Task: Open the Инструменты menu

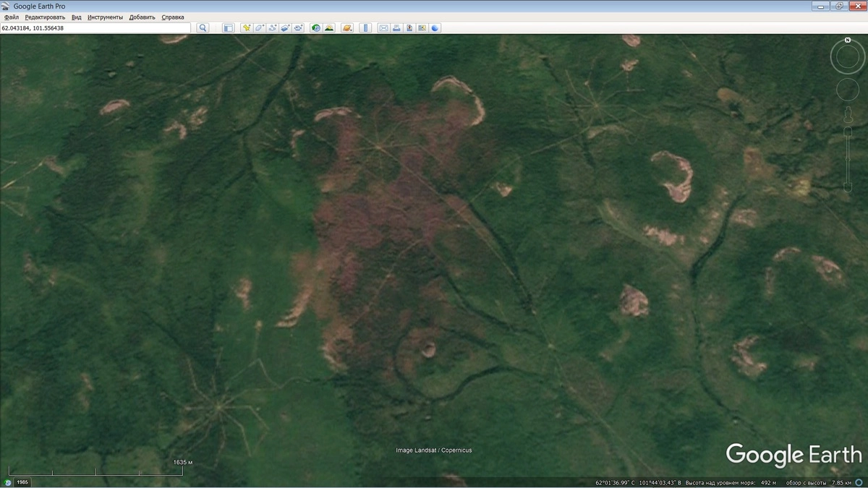Action: (105, 17)
